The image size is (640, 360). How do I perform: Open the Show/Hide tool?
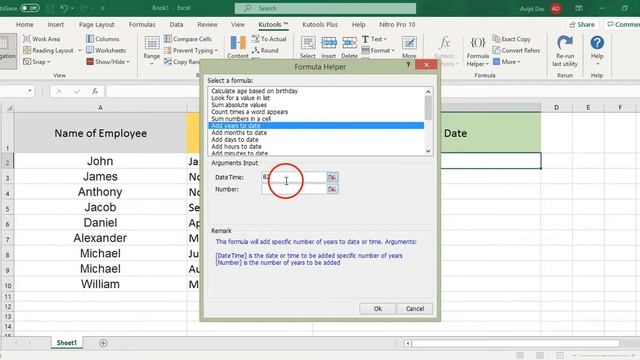pos(108,62)
